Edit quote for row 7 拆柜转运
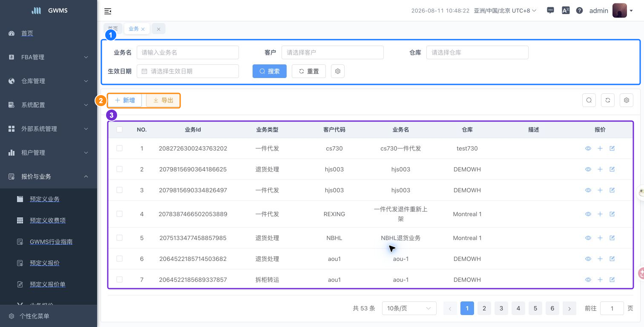The height and width of the screenshot is (327, 644). click(x=612, y=280)
